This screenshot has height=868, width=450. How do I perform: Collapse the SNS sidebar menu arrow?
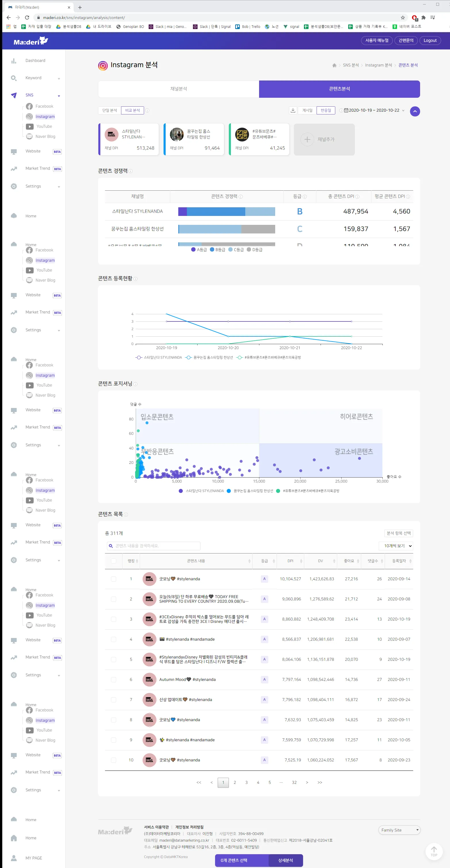click(59, 96)
